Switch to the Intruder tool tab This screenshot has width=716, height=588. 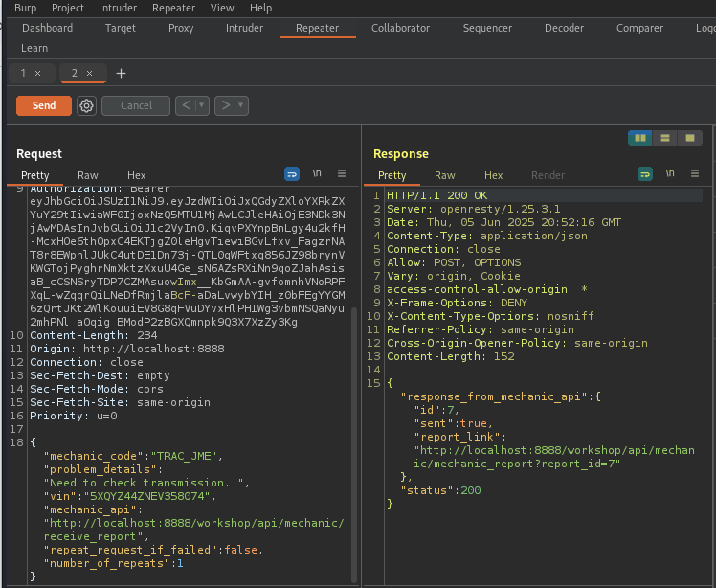(244, 28)
